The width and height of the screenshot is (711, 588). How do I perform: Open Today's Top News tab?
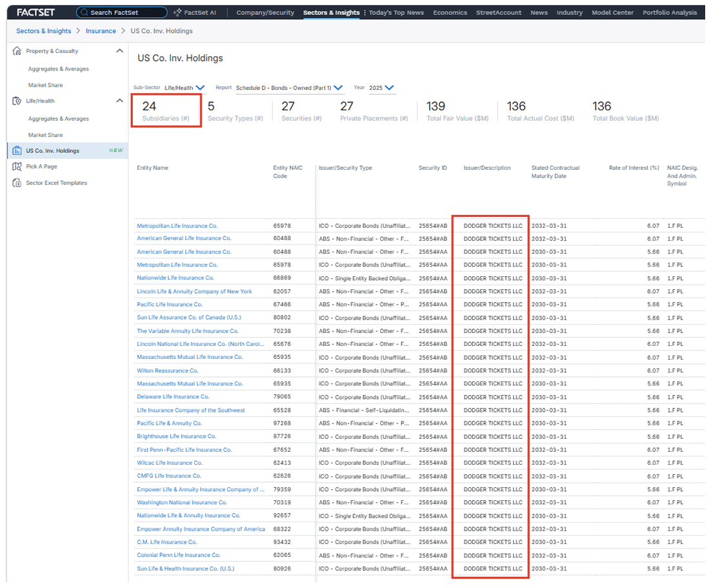[x=396, y=13]
